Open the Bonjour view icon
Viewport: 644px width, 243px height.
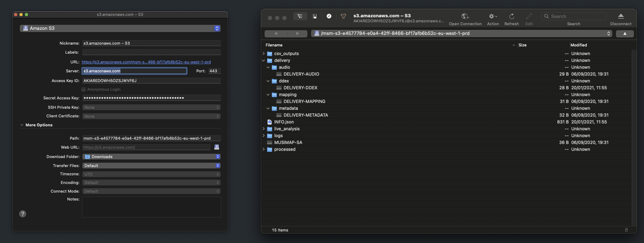pyautogui.click(x=343, y=16)
